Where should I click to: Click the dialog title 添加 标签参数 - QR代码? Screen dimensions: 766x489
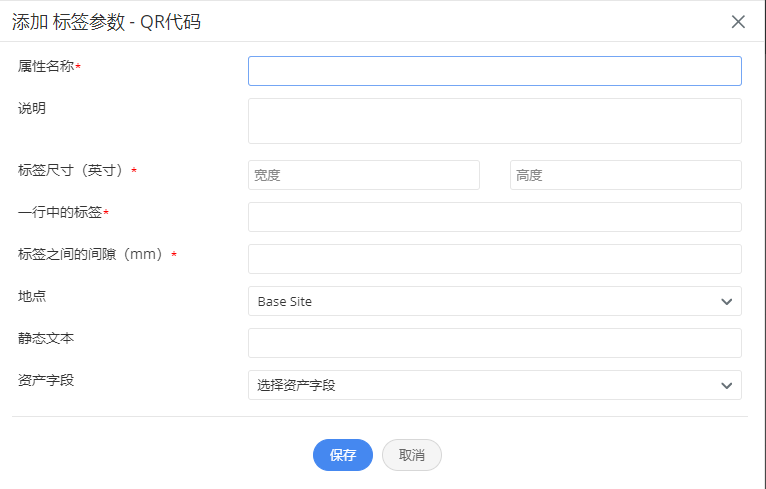point(106,21)
